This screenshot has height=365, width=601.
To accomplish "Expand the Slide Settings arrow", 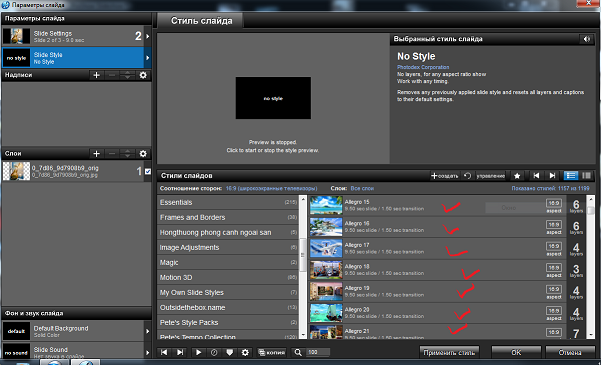I will click(x=148, y=36).
